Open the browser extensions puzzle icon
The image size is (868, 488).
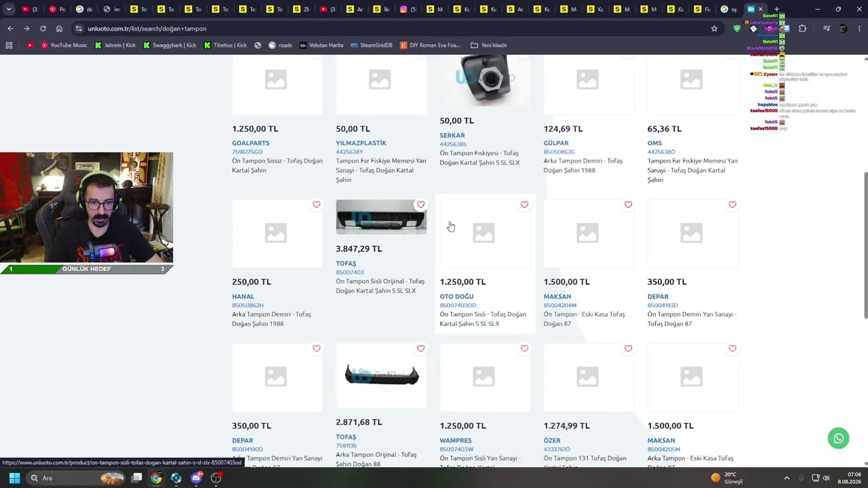802,28
